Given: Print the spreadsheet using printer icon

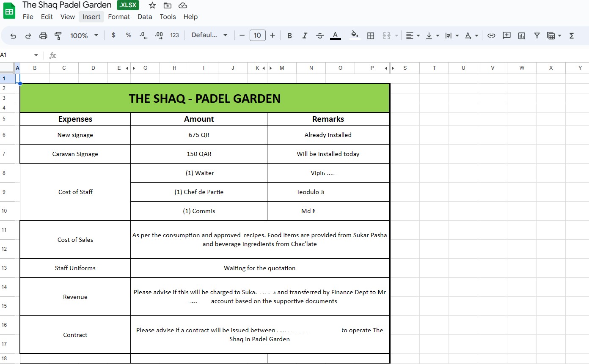Looking at the screenshot, I should tap(43, 36).
